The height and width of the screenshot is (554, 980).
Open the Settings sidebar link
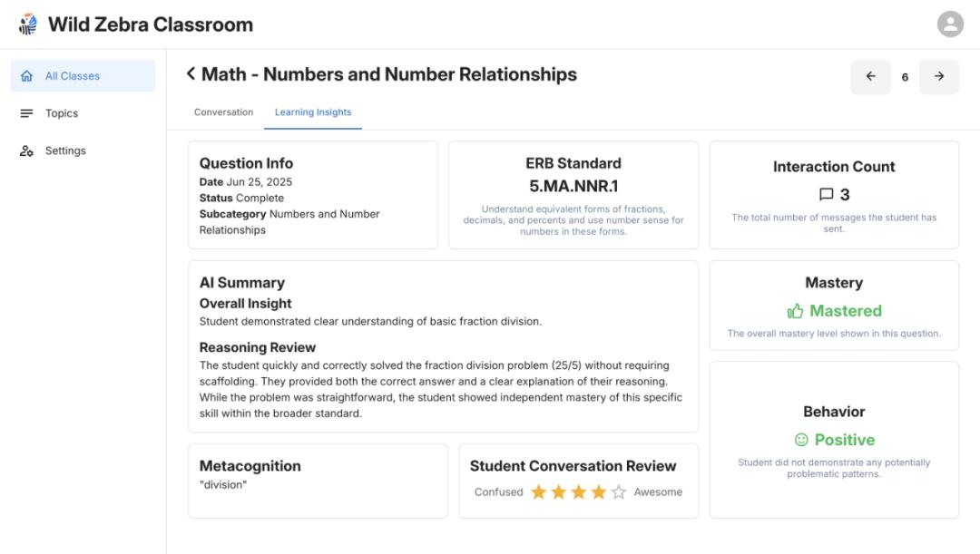click(x=65, y=151)
